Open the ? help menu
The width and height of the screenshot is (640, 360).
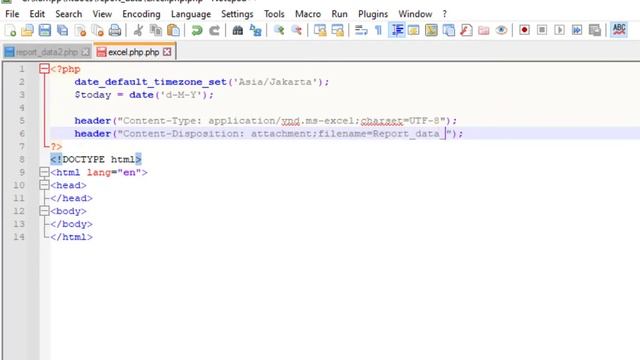coord(444,14)
